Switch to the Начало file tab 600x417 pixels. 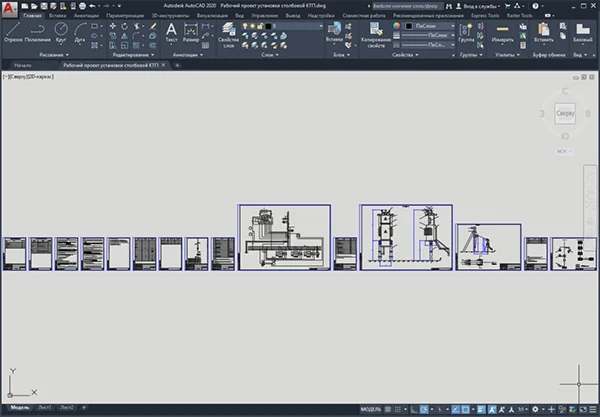[x=23, y=65]
